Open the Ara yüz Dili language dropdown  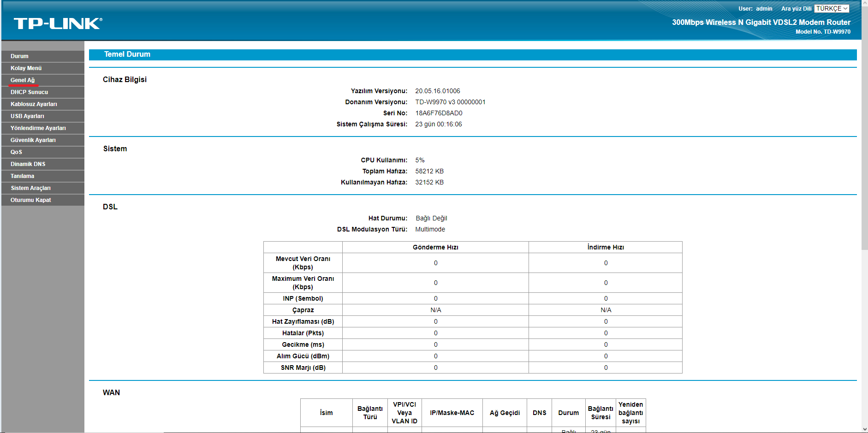(x=832, y=8)
